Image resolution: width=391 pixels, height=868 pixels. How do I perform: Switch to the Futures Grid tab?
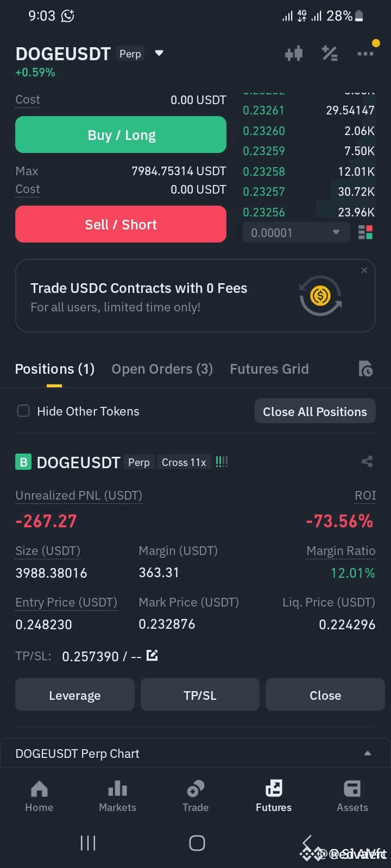click(x=269, y=369)
